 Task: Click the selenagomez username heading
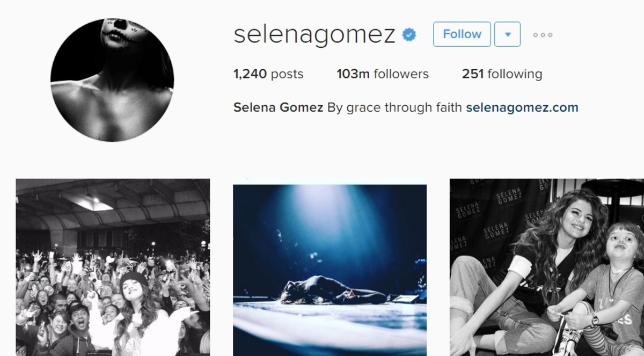315,34
